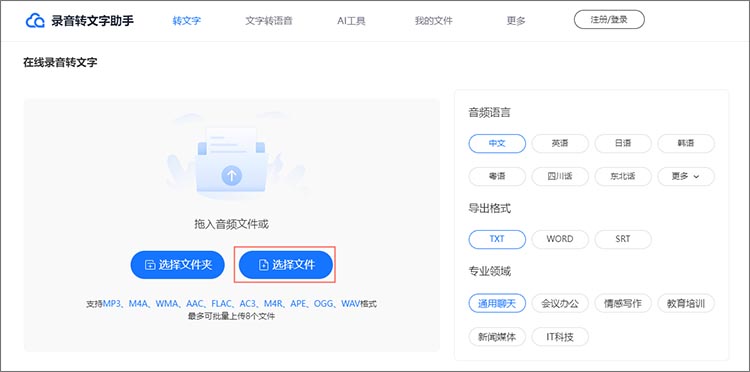This screenshot has height=372, width=750.
Task: Click the 在线录音转文字 heading
Action: click(60, 62)
